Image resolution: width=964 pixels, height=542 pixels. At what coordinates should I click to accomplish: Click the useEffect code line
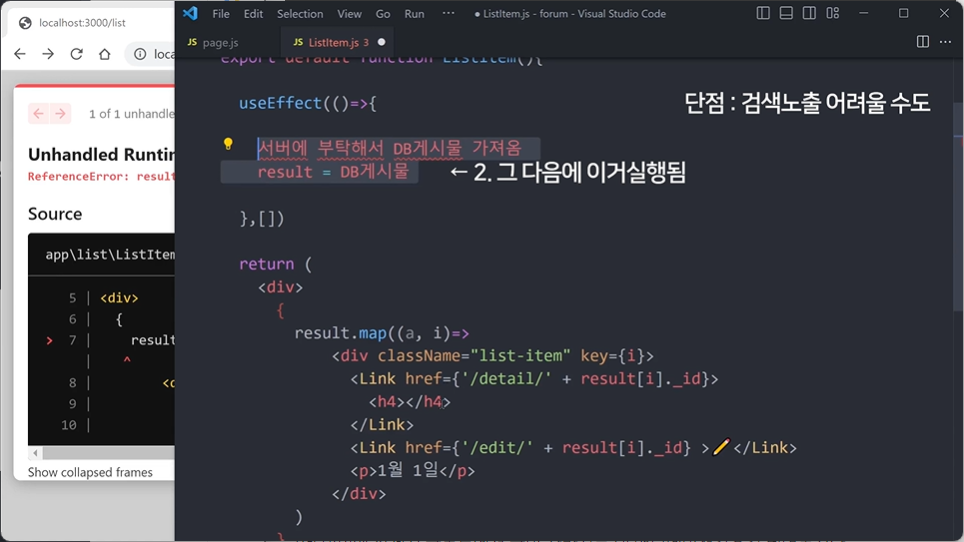click(307, 103)
